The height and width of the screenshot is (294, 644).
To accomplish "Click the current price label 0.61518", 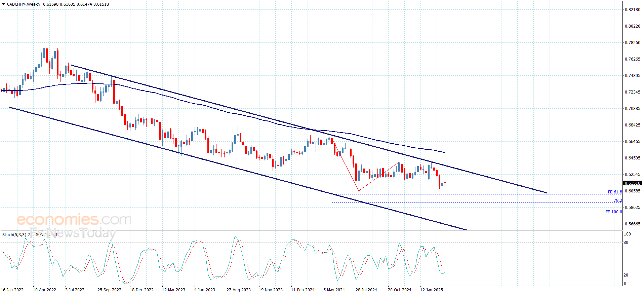I will click(x=632, y=183).
